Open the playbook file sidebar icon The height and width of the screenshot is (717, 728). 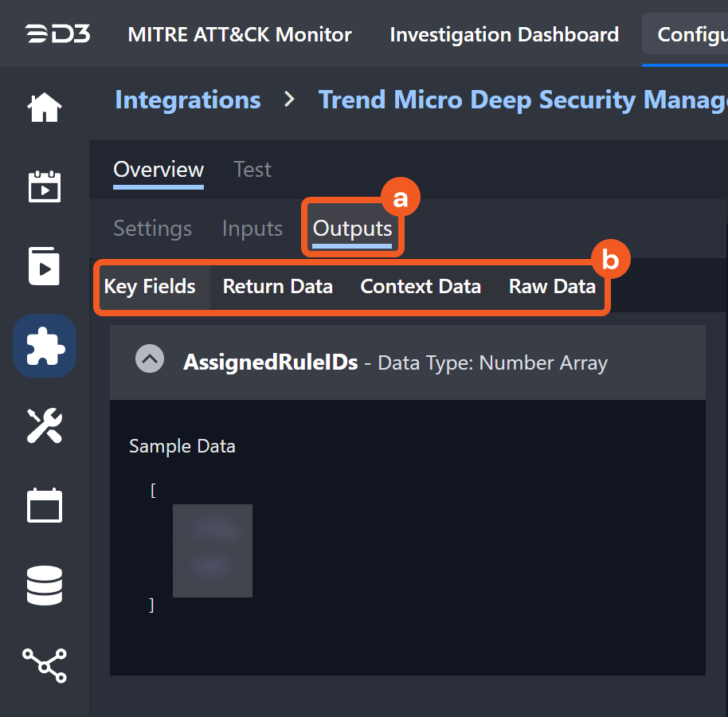(x=45, y=266)
